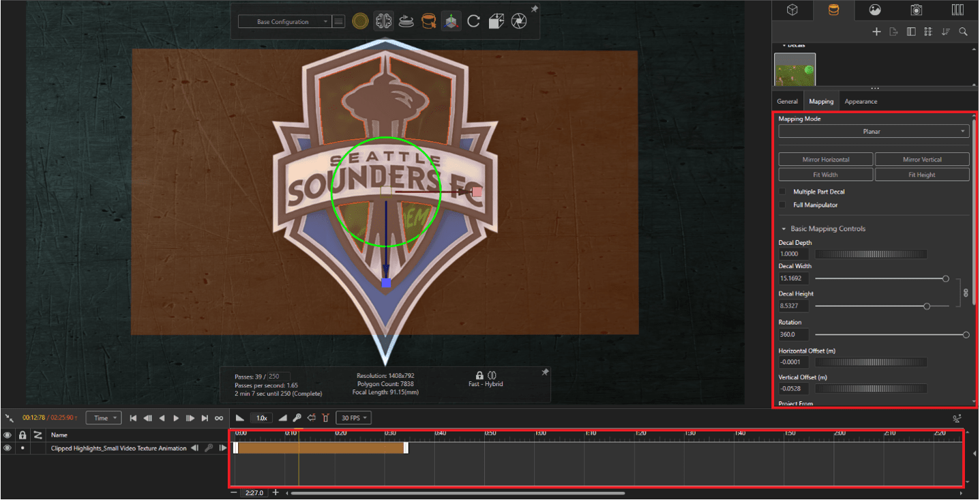Image resolution: width=980 pixels, height=500 pixels.
Task: Click the Decal Depth value field
Action: coord(794,254)
